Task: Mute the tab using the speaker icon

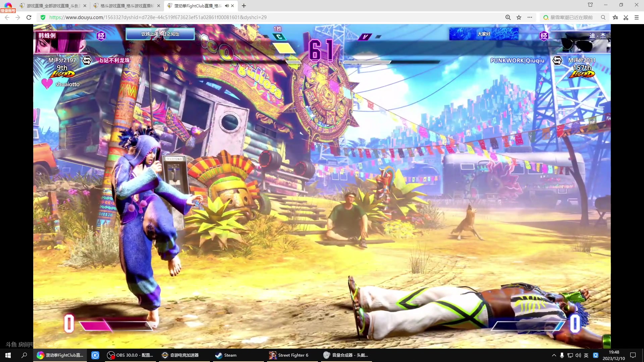Action: coord(227,6)
